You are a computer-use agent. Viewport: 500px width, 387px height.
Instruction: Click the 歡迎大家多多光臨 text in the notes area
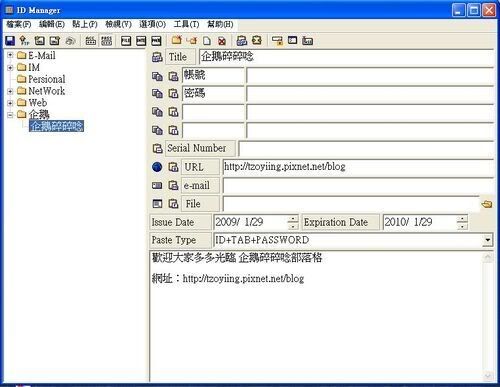[194, 258]
